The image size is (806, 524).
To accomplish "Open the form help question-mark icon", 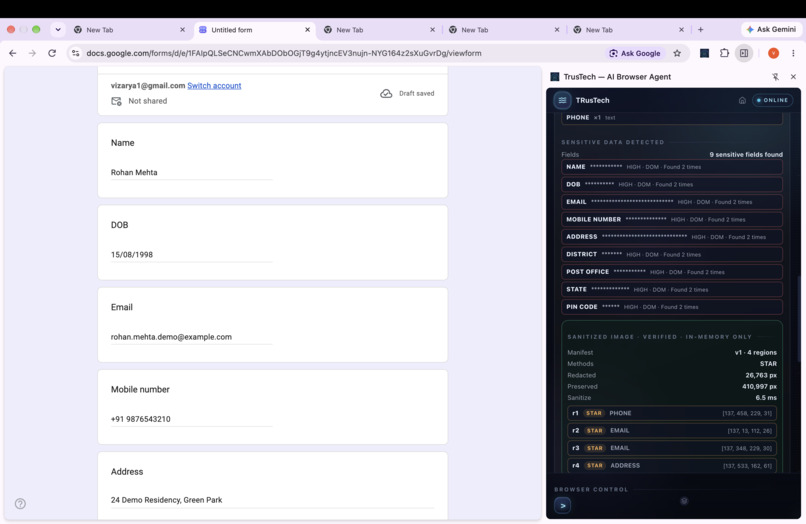I will [x=20, y=503].
